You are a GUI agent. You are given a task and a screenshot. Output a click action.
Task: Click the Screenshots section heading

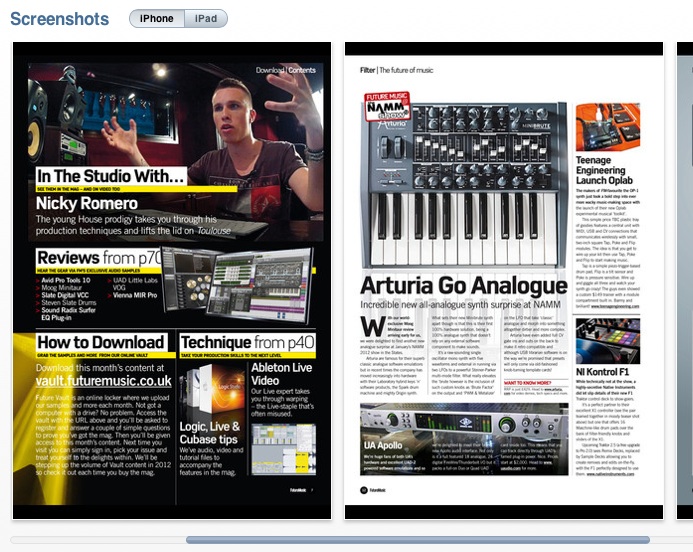60,19
